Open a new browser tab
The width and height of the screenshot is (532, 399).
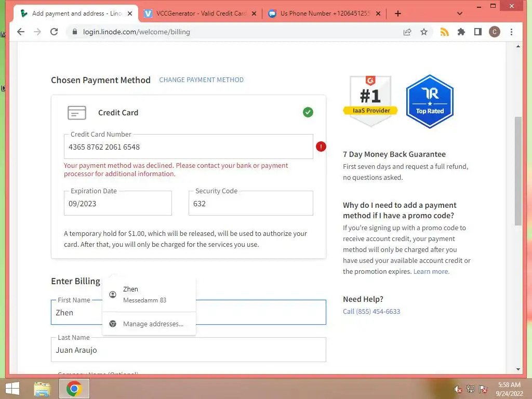pyautogui.click(x=398, y=14)
